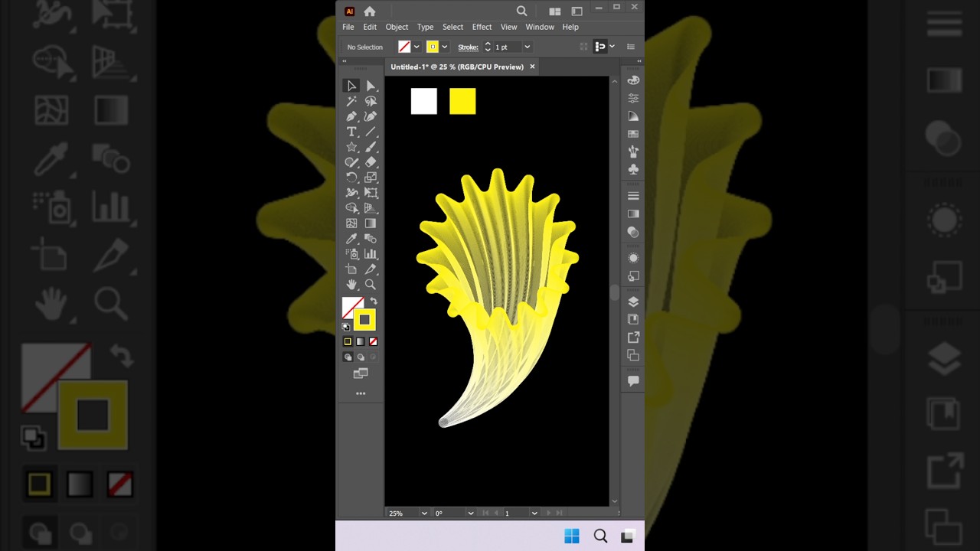
Task: Click the stroke weight 1 pt field
Action: click(x=507, y=47)
